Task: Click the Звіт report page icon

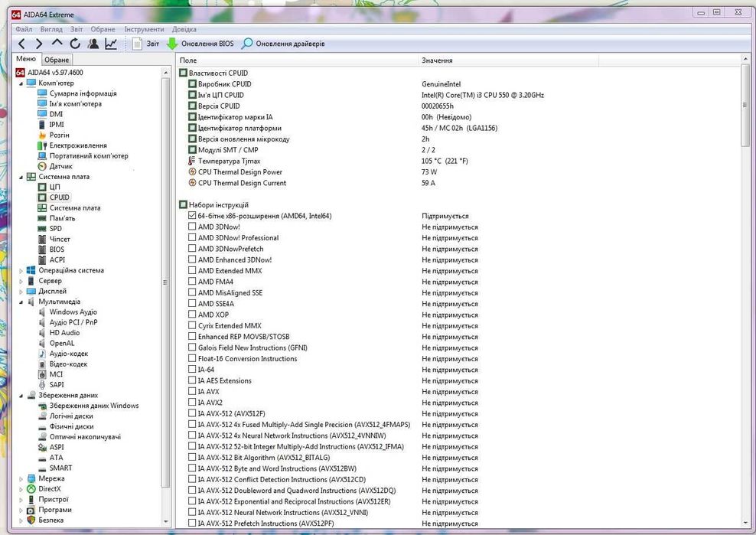Action: [x=138, y=44]
